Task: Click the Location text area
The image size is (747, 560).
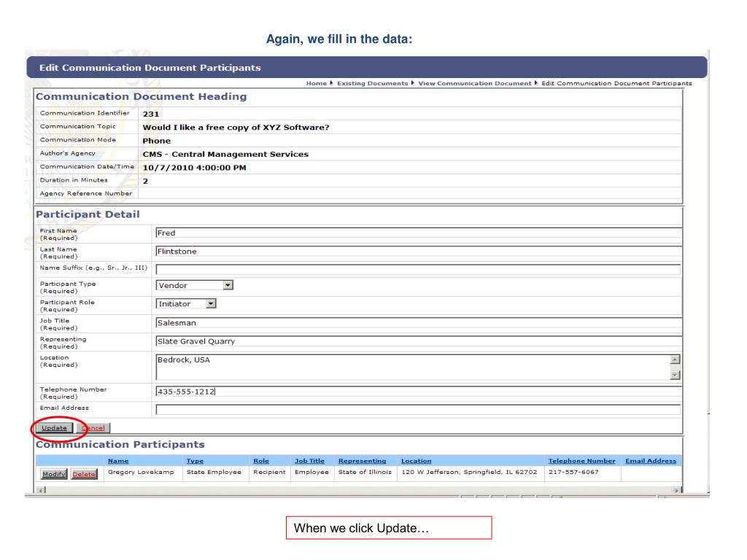Action: pyautogui.click(x=413, y=367)
